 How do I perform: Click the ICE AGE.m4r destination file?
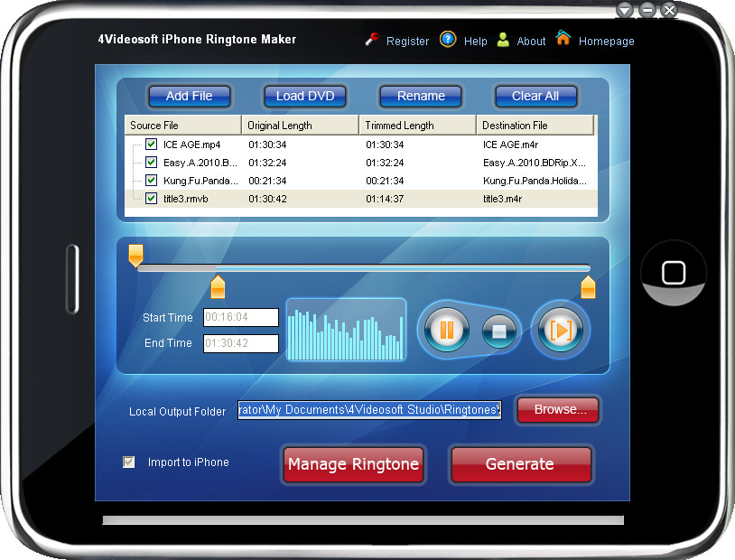pos(510,145)
